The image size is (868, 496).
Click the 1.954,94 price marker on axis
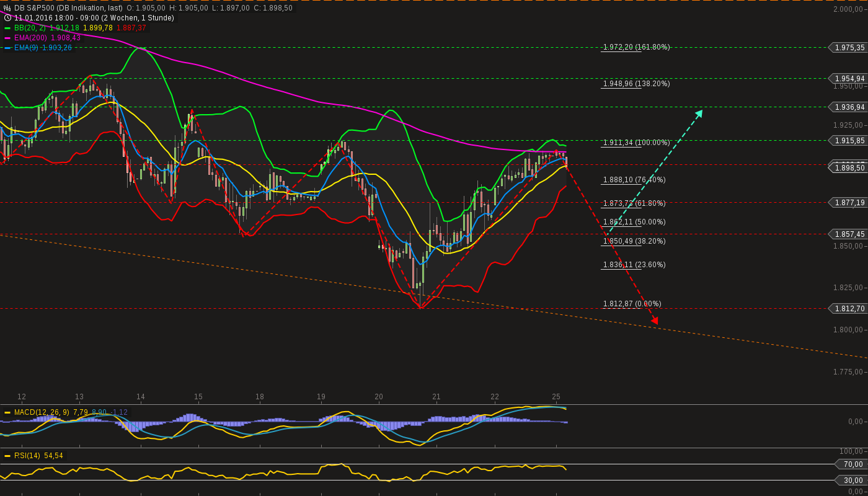point(848,79)
